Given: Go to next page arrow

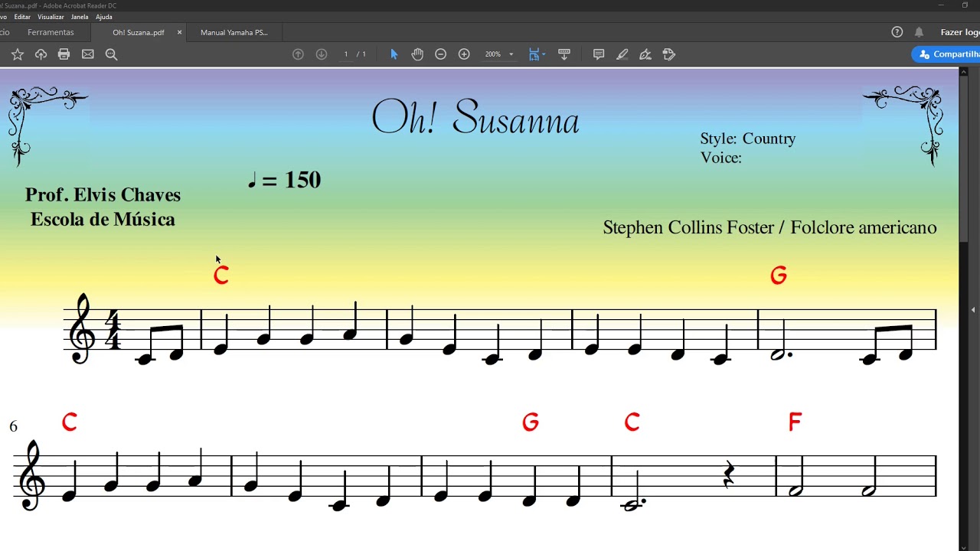Looking at the screenshot, I should pyautogui.click(x=322, y=54).
